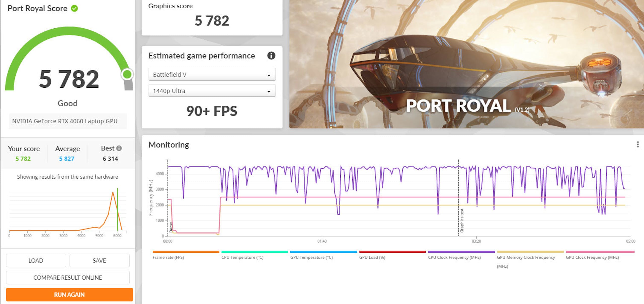This screenshot has width=644, height=304.
Task: Click the purple CPU Clock color bar
Action: pos(461,251)
